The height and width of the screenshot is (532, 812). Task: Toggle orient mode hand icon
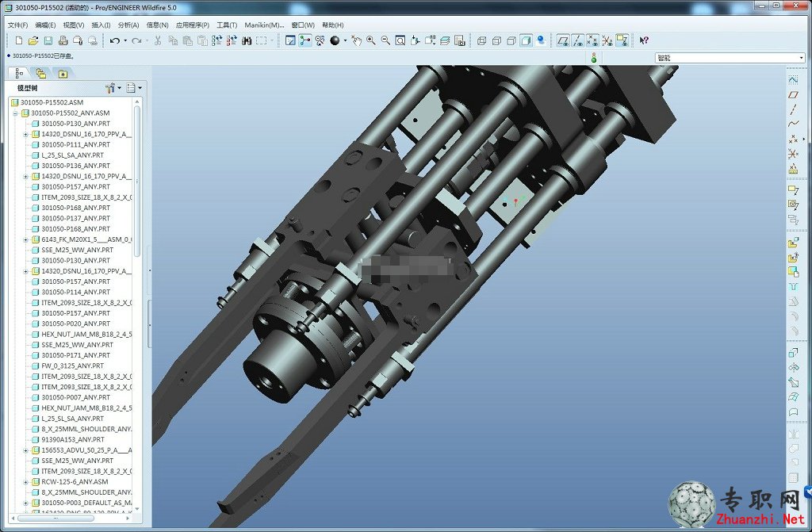[356, 40]
